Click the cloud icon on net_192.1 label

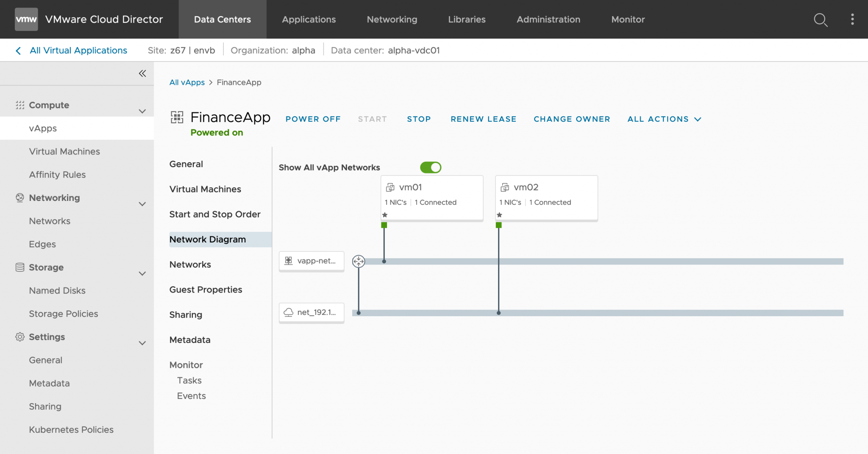[x=289, y=312]
